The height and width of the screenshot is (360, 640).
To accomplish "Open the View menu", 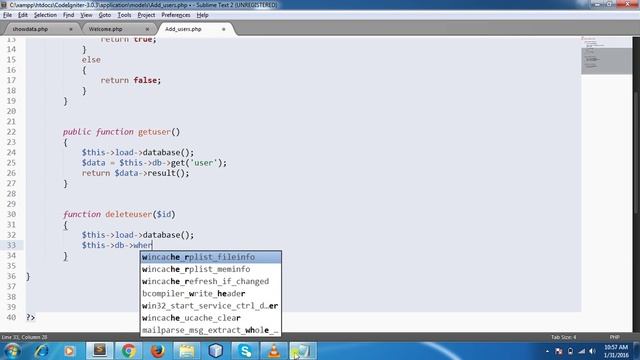I will pyautogui.click(x=86, y=15).
